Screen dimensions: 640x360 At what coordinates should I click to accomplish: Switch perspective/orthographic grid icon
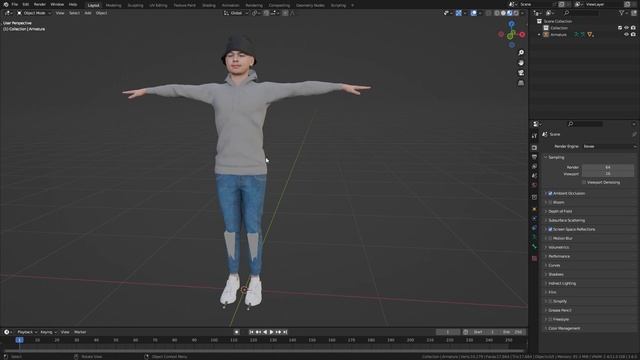[x=521, y=83]
